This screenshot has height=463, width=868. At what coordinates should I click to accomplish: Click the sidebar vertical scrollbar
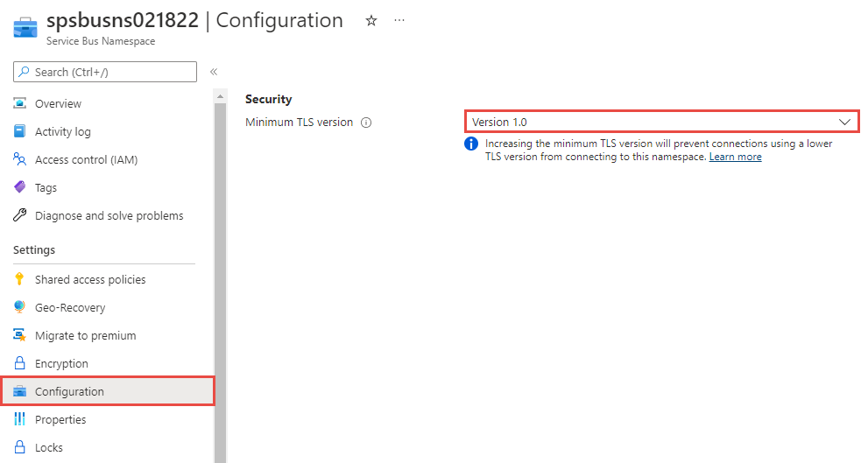(220, 263)
